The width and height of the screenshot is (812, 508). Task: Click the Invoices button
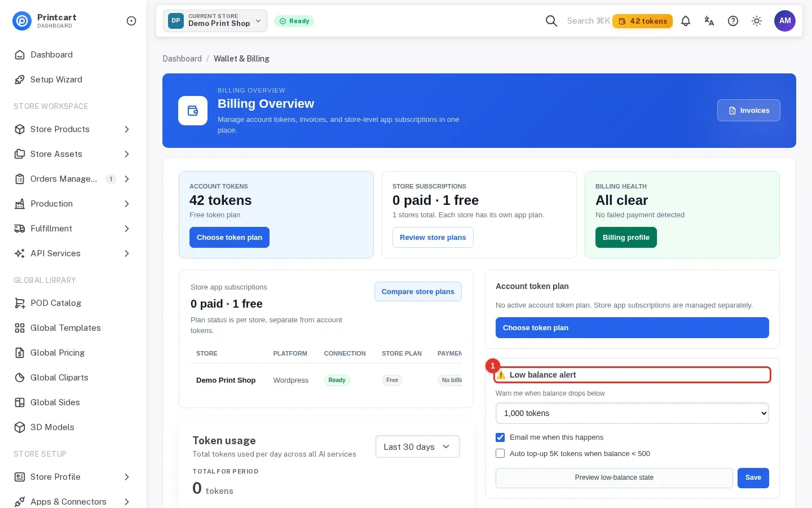tap(749, 111)
